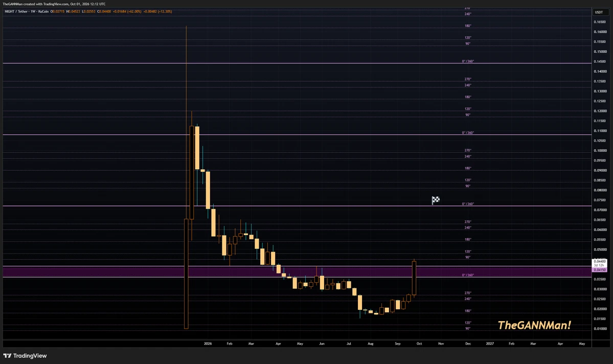This screenshot has height=364, width=613.
Task: Click the 0.14500 price scale label
Action: [x=600, y=61]
